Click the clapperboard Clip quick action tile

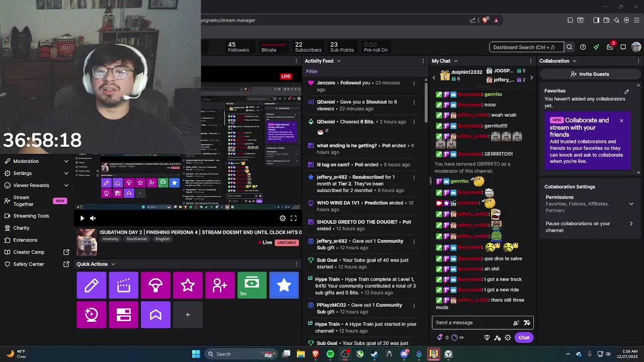(124, 285)
